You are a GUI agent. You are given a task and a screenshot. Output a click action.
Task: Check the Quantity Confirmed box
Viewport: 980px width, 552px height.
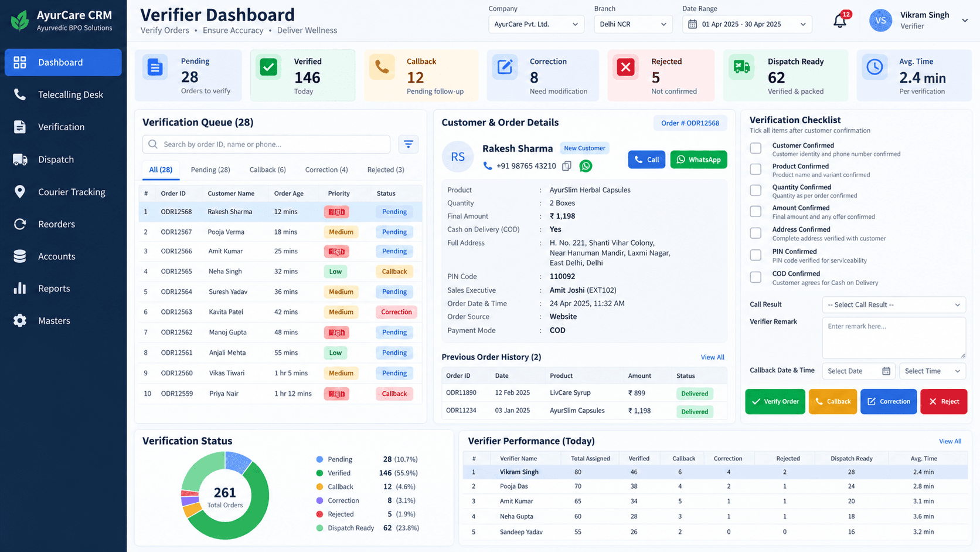pos(756,191)
